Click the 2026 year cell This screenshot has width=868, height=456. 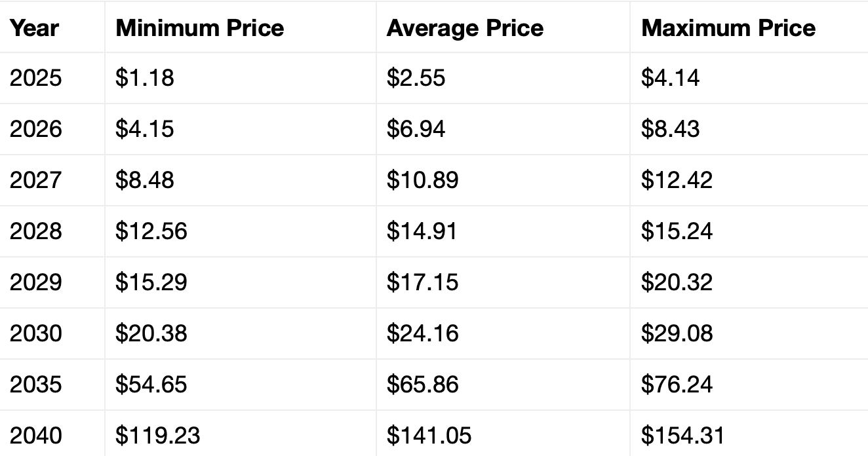click(x=36, y=129)
